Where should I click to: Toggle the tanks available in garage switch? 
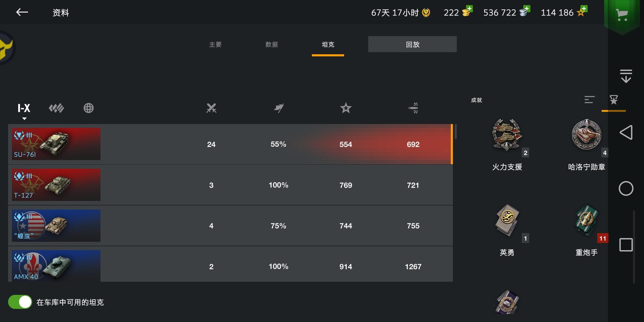20,302
